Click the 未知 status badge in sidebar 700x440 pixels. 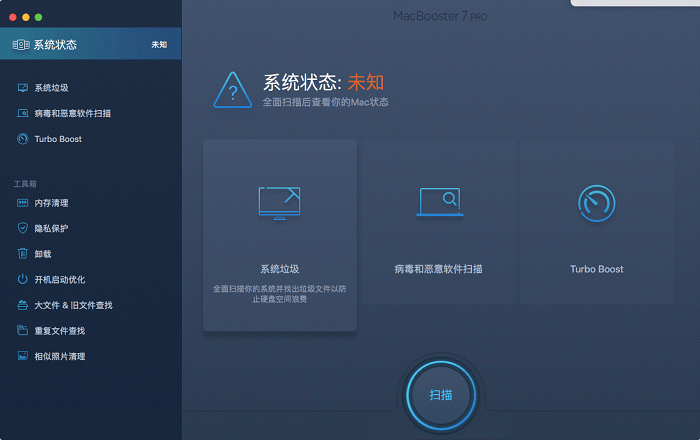click(159, 45)
